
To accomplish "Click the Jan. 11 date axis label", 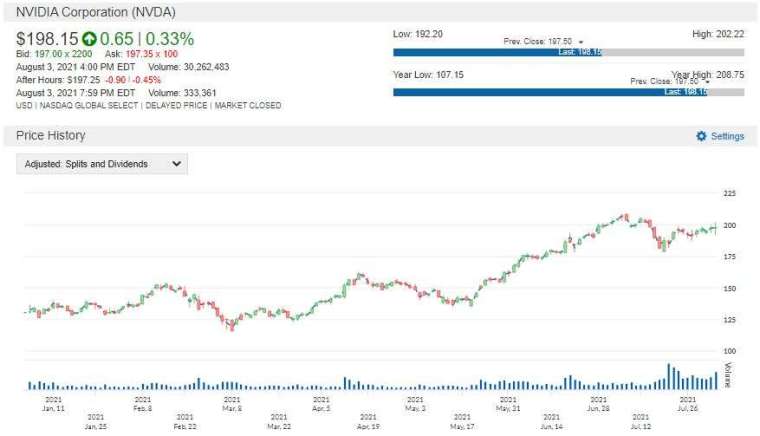I will pyautogui.click(x=53, y=404).
